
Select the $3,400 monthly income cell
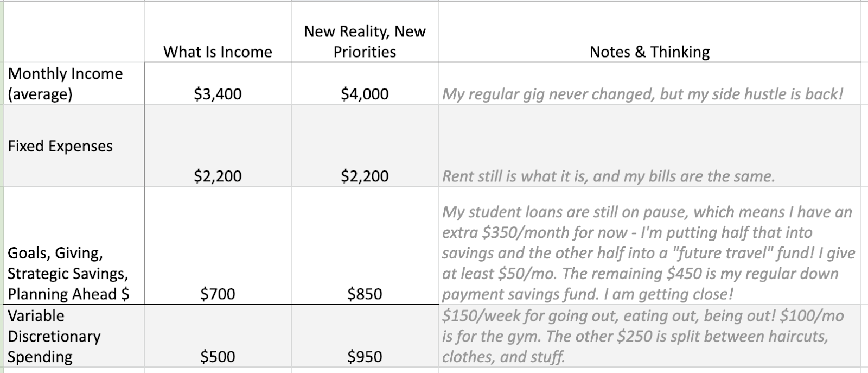[218, 84]
